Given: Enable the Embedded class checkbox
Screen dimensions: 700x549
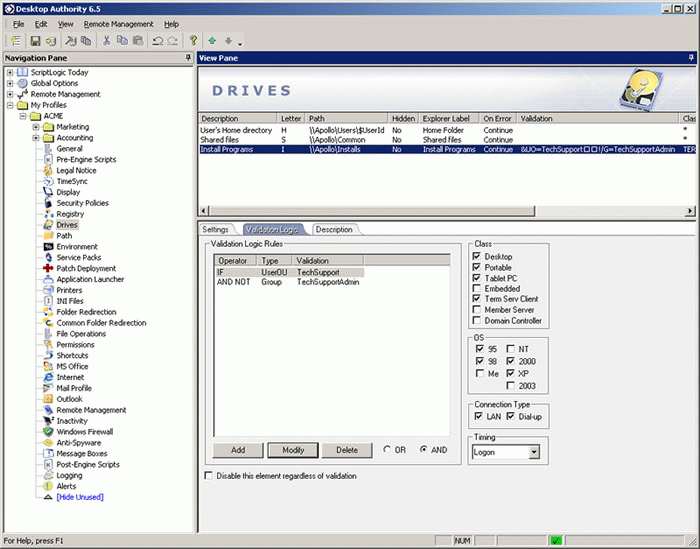Looking at the screenshot, I should tap(477, 288).
